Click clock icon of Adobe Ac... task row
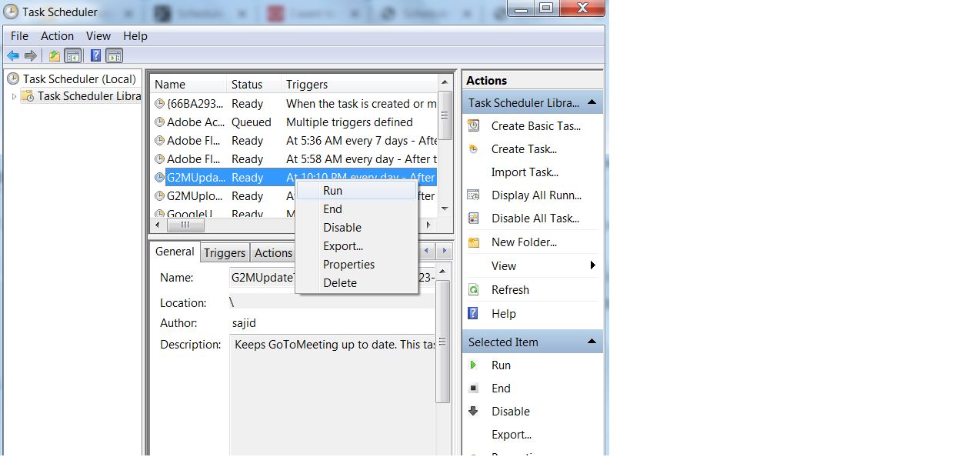Screen dimensions: 980x457 [x=160, y=122]
